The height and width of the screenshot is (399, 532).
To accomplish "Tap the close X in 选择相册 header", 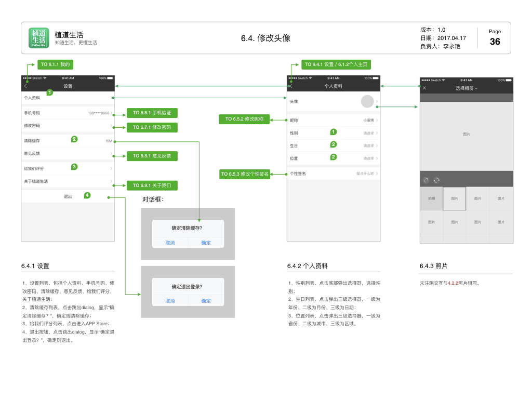I will pos(424,88).
